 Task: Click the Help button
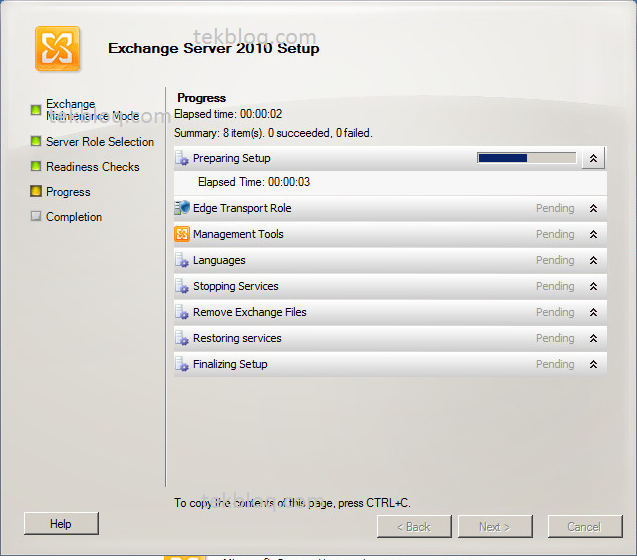pos(61,524)
